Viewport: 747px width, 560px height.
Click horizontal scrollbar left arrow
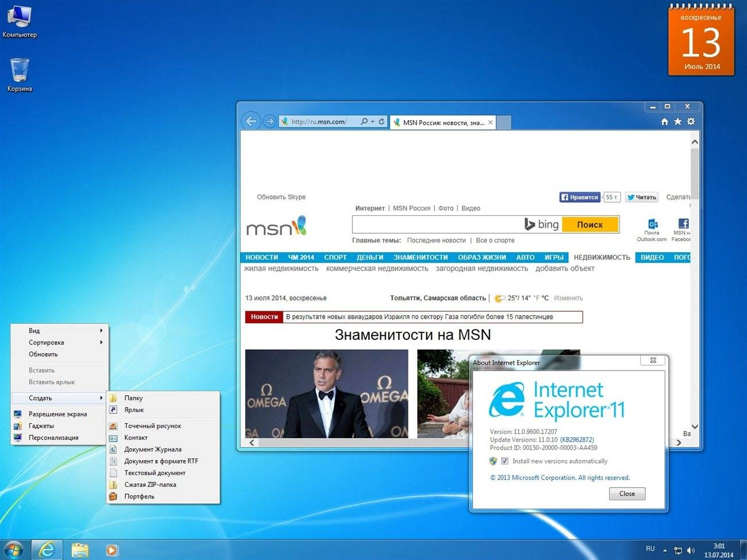point(252,442)
